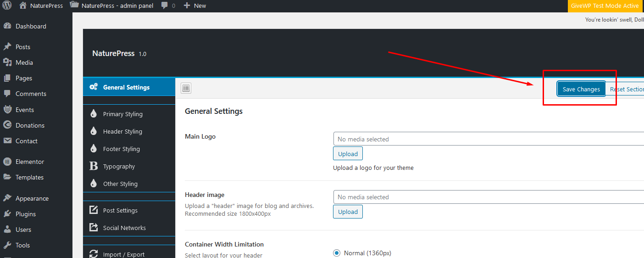Open the General Settings tab
Viewport: 644px width, 258px height.
point(129,87)
